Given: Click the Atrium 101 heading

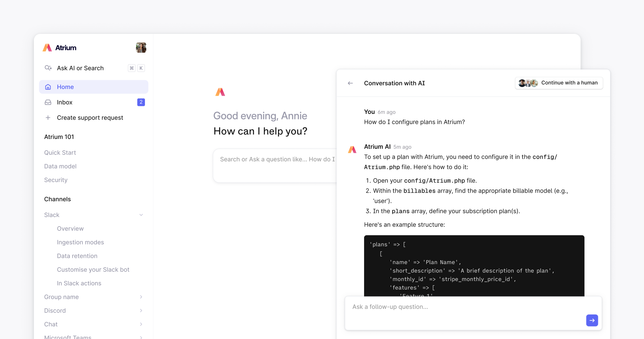Looking at the screenshot, I should 59,137.
